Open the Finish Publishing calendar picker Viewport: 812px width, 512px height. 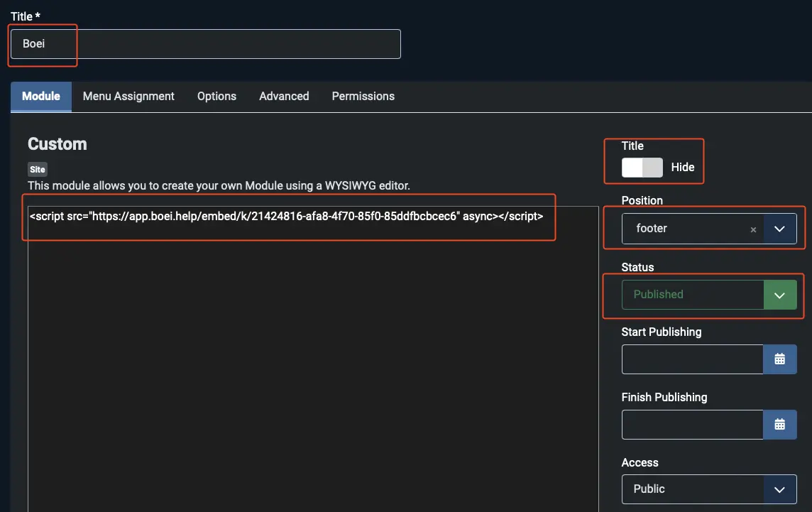(779, 425)
